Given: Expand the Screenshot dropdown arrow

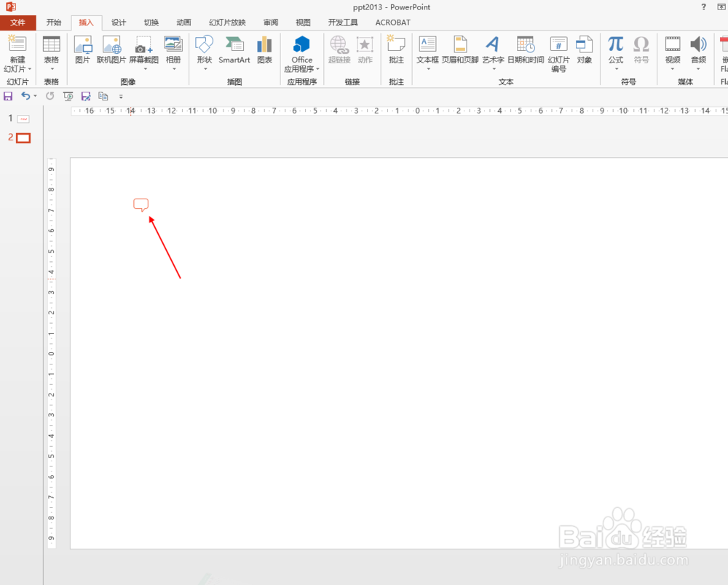Looking at the screenshot, I should click(x=145, y=69).
